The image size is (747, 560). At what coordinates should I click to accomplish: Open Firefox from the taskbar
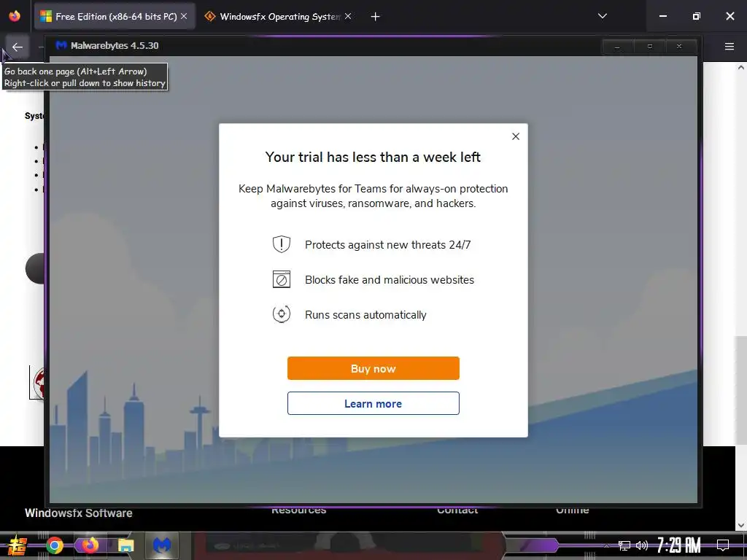90,545
